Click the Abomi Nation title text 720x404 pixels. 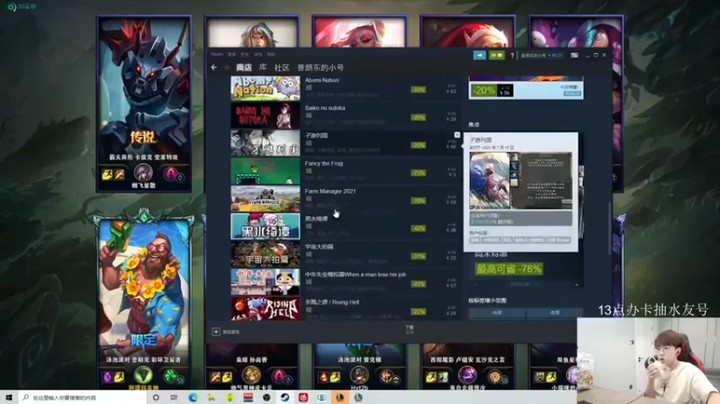tap(322, 80)
